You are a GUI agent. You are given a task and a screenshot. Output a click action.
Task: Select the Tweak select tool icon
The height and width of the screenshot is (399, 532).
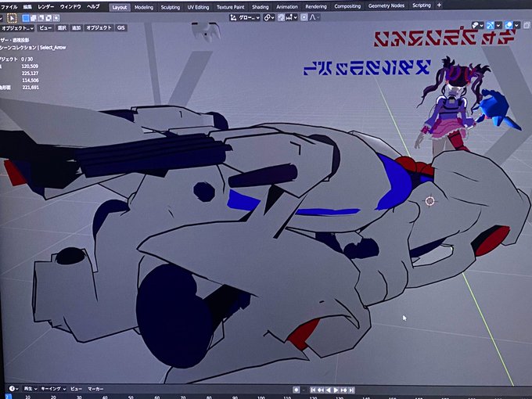pos(12,18)
